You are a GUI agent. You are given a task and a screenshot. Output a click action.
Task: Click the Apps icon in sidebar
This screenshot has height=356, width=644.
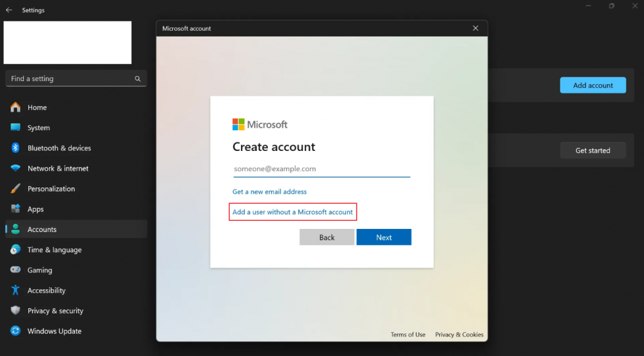coord(16,209)
